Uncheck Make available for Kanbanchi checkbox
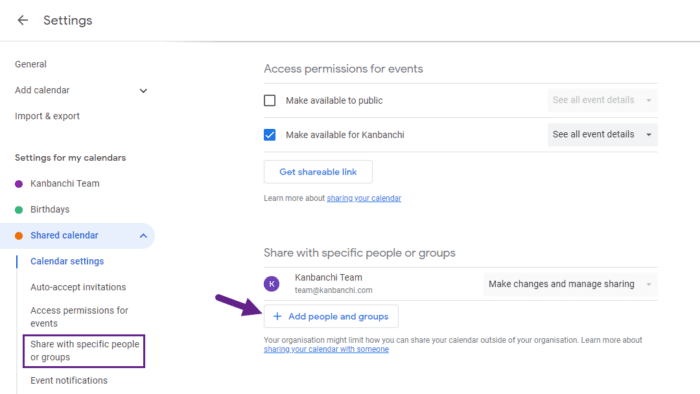This screenshot has width=700, height=394. point(270,135)
